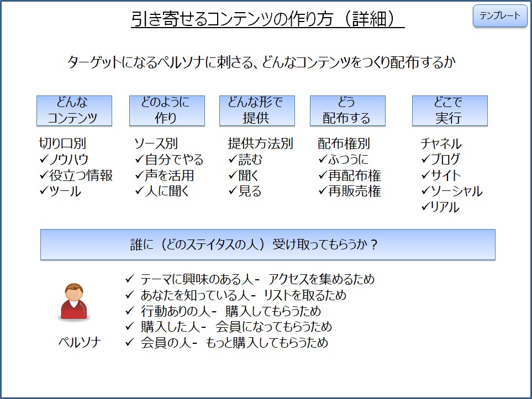The height and width of the screenshot is (399, 532).
Task: Click the ブログ checklist item
Action: click(440, 159)
